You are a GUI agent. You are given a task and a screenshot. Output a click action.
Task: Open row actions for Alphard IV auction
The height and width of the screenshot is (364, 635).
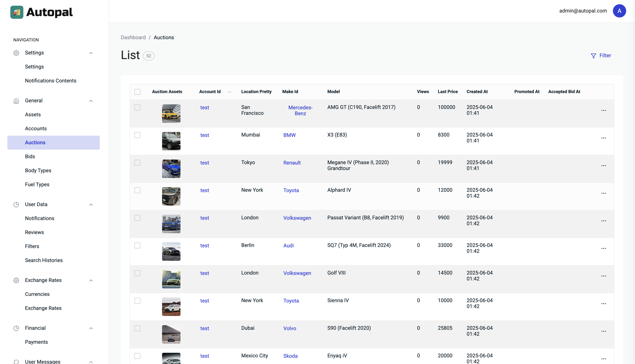coord(604,193)
